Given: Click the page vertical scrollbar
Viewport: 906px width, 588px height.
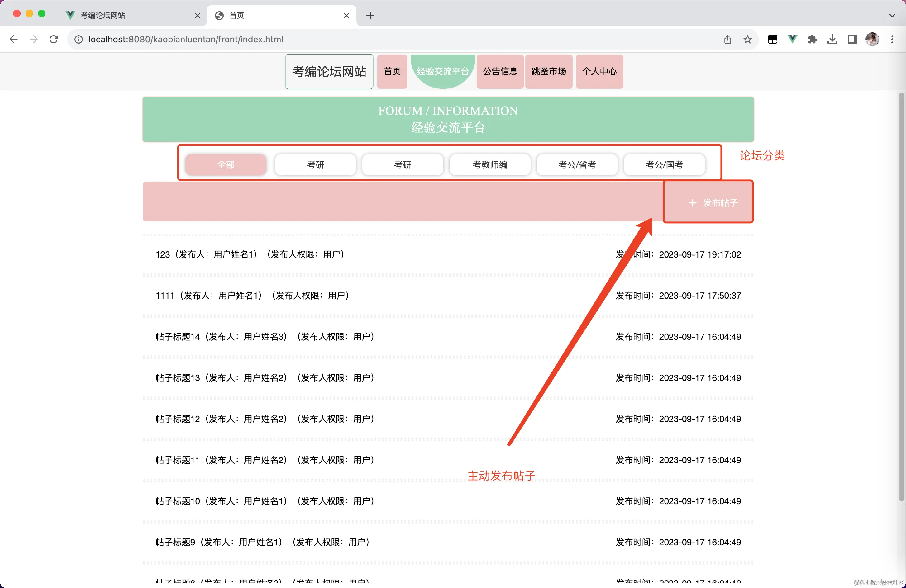Looking at the screenshot, I should [901, 297].
